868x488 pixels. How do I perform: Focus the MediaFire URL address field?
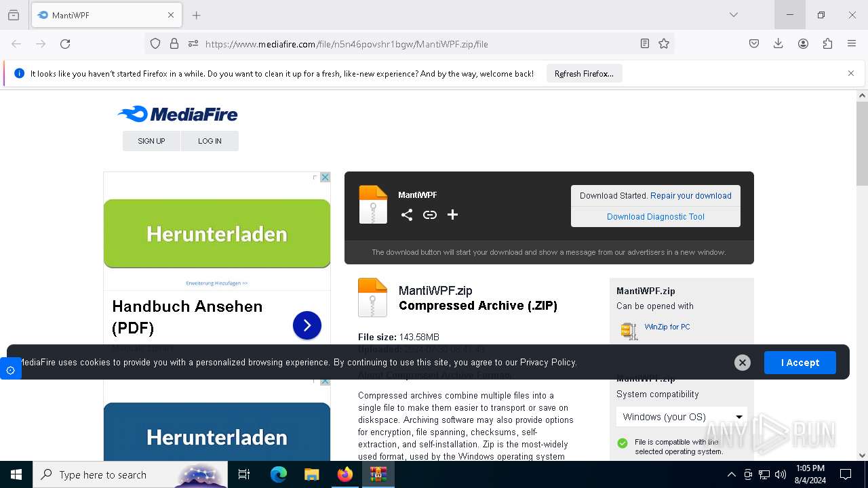click(x=417, y=44)
